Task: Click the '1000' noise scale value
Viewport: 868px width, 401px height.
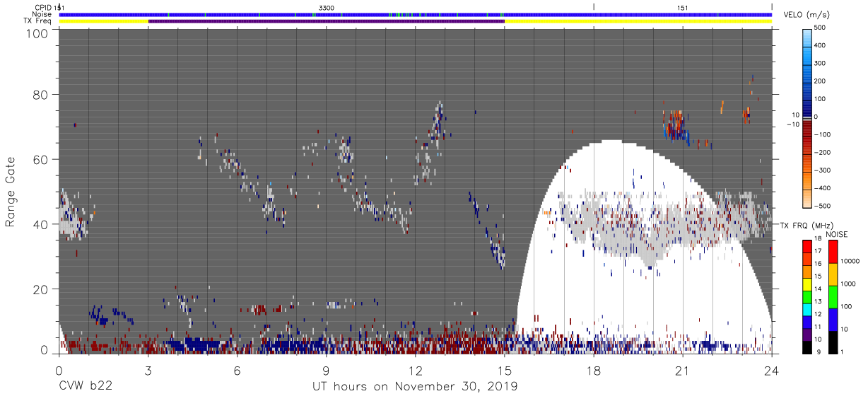Action: [848, 285]
